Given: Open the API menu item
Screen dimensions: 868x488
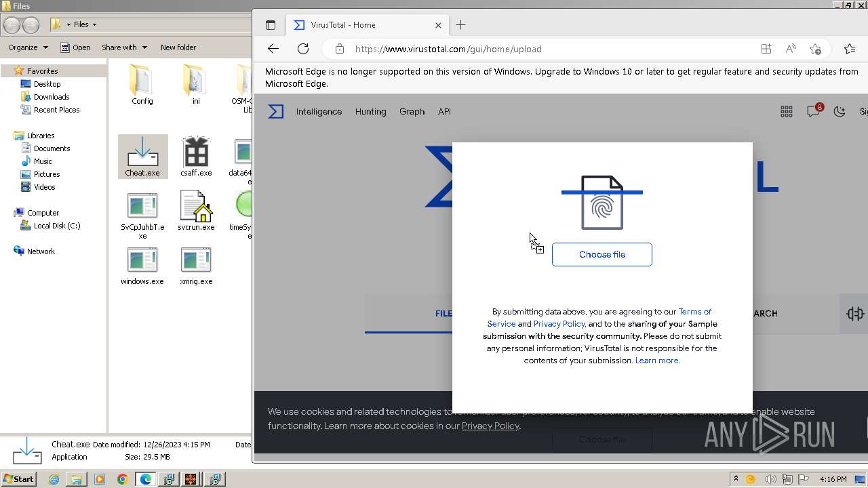Looking at the screenshot, I should [x=444, y=111].
